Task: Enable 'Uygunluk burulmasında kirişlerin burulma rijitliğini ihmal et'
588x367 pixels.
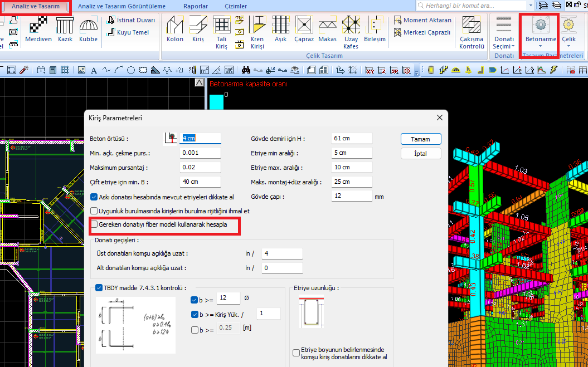Action: [x=94, y=211]
